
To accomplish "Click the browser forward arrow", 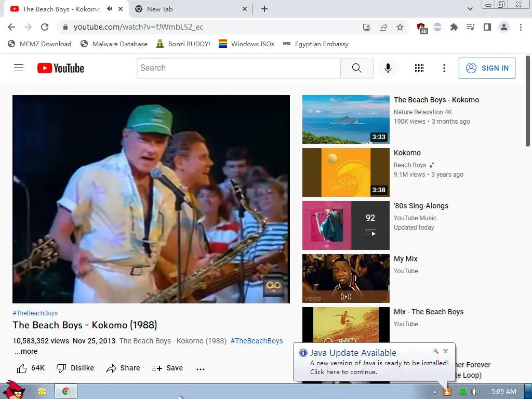I will point(28,27).
